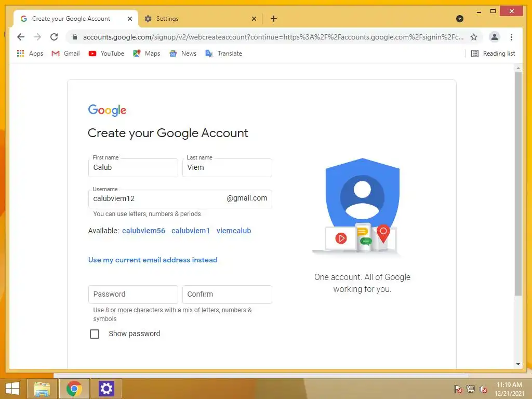532x399 pixels.
Task: Focus the Confirm password field
Action: 227,295
